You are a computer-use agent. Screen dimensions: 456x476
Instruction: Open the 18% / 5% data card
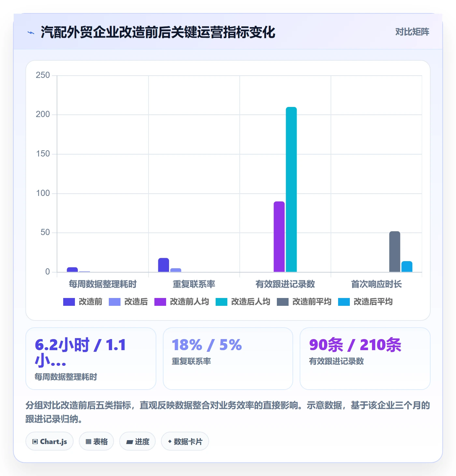[228, 359]
